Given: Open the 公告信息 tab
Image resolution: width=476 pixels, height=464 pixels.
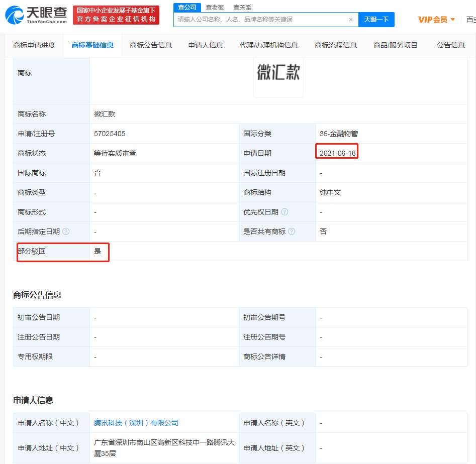Looking at the screenshot, I should click(x=450, y=46).
